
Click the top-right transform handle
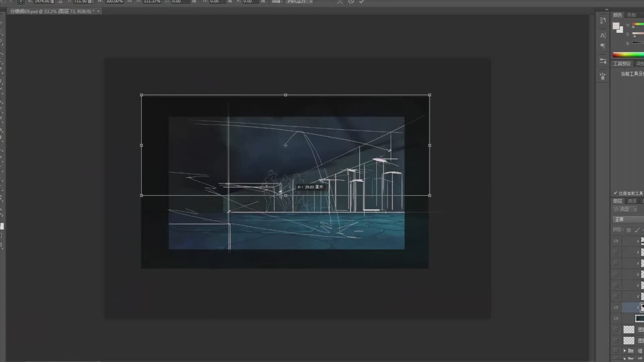tap(429, 95)
